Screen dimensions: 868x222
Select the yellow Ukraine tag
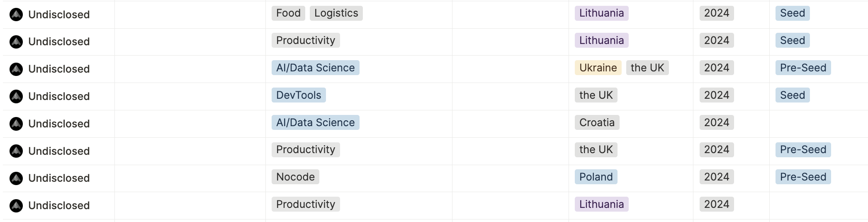point(598,68)
